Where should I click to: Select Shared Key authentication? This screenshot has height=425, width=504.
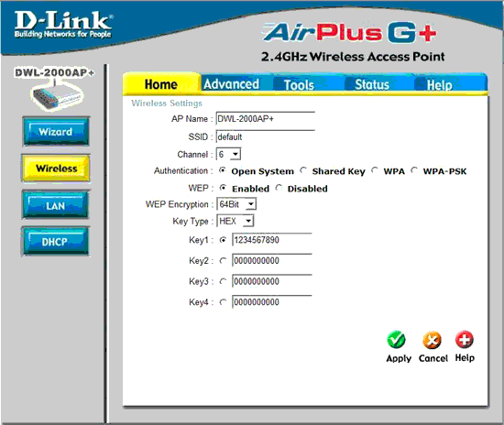point(303,170)
